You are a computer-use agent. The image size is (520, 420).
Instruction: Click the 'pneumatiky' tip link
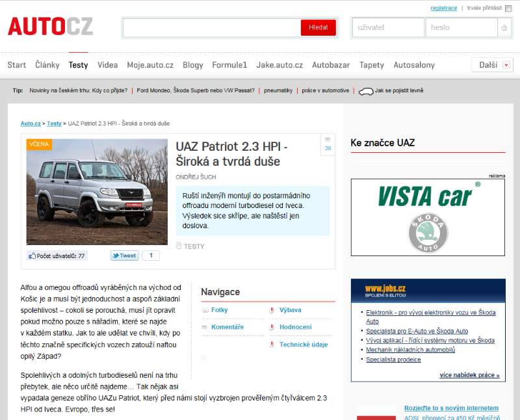coord(278,90)
